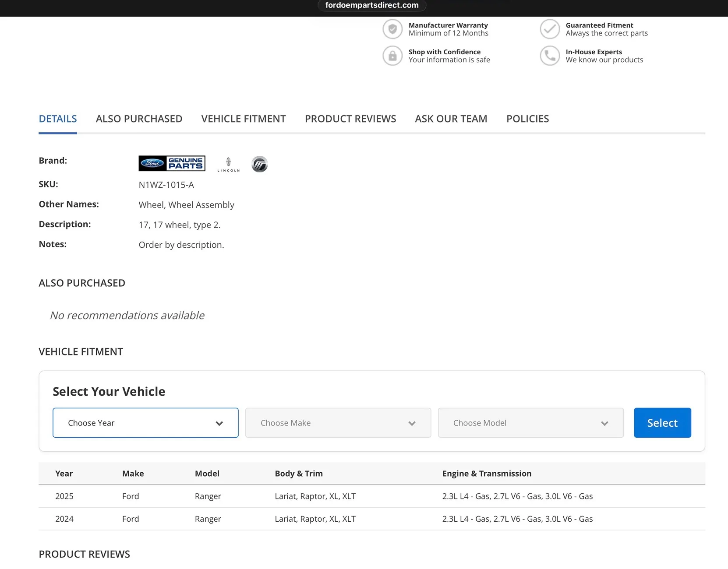Screen dimensions: 728x569
Task: Click the Shop with Confidence padlock icon
Action: click(392, 56)
